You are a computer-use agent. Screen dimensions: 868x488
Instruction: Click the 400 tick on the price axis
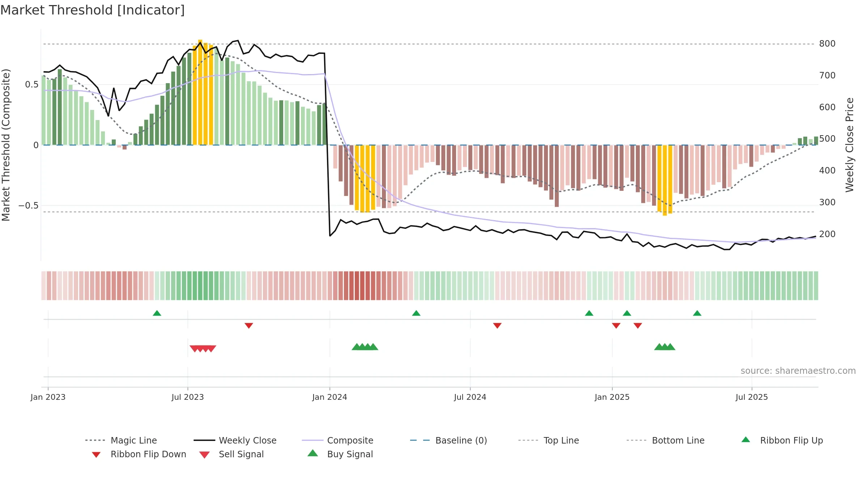(827, 171)
